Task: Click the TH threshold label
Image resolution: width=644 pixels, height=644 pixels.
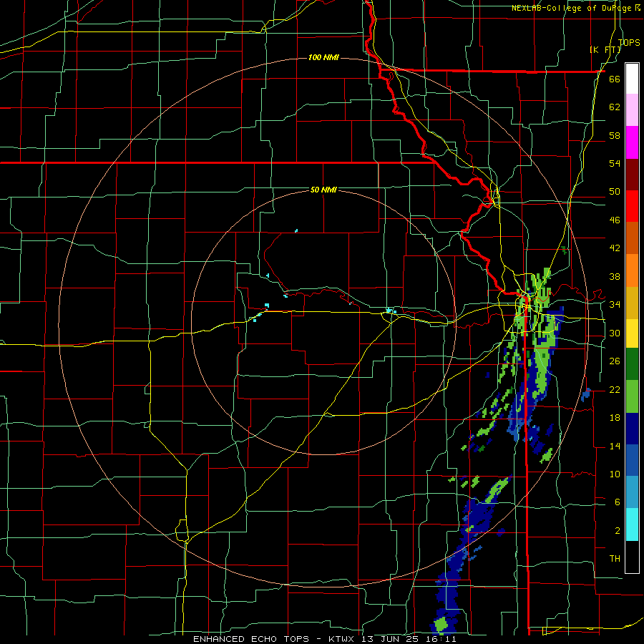Action: pos(615,558)
